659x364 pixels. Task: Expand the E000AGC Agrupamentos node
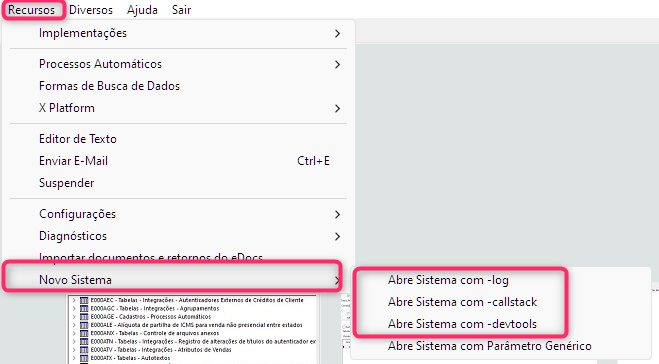[74, 309]
